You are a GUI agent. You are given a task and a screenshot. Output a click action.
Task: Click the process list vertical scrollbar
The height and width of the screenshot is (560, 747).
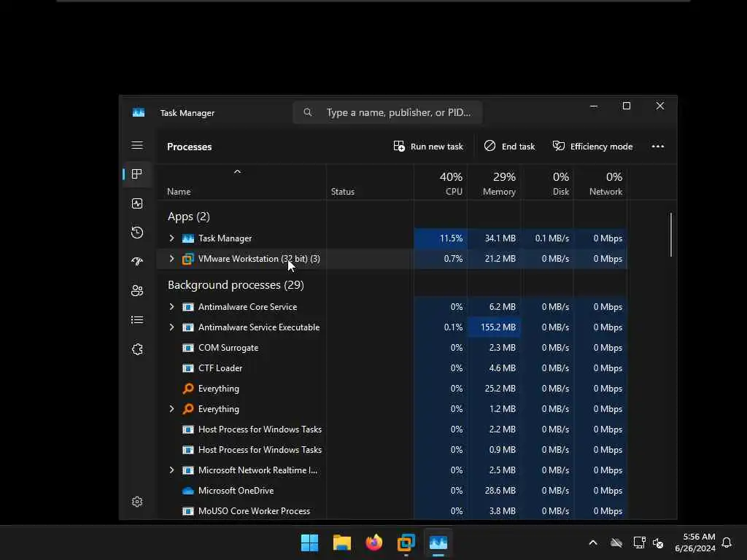[671, 235]
